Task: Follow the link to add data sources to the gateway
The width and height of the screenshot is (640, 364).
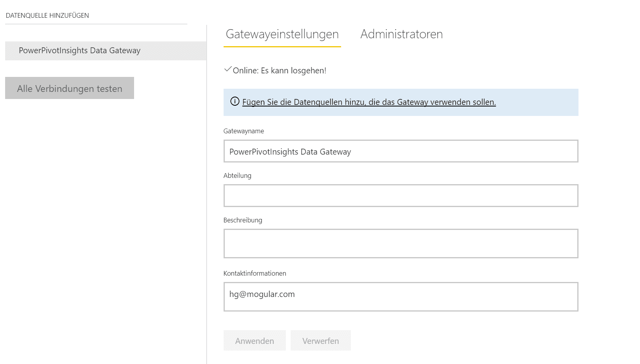Action: pos(369,102)
